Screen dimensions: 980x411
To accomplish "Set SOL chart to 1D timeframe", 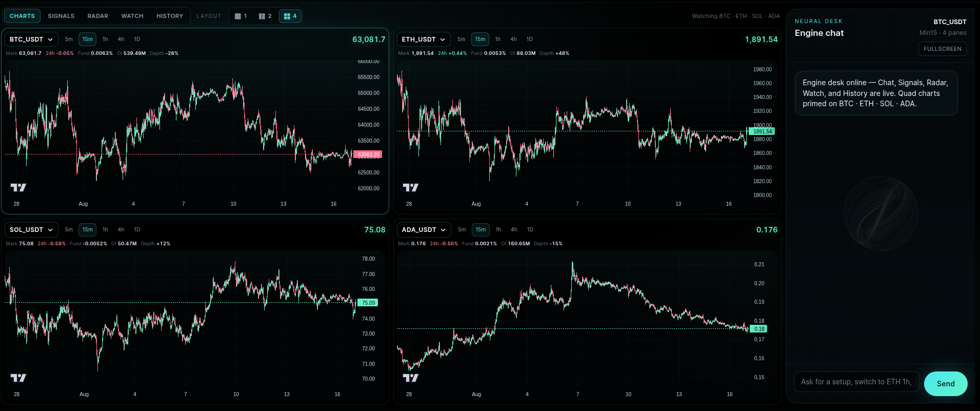I will [x=137, y=229].
